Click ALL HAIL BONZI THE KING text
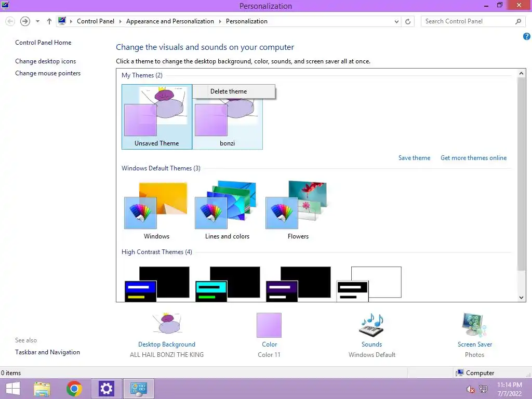Image resolution: width=532 pixels, height=399 pixels. [167, 354]
